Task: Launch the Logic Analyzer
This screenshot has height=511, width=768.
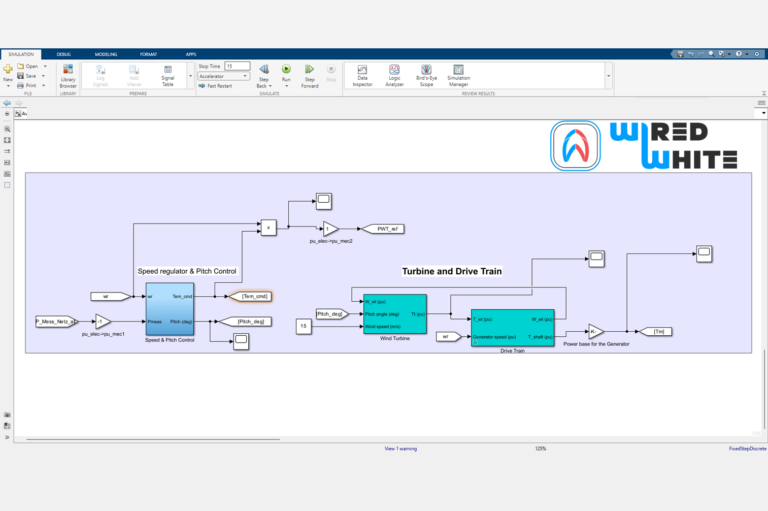Action: point(394,75)
